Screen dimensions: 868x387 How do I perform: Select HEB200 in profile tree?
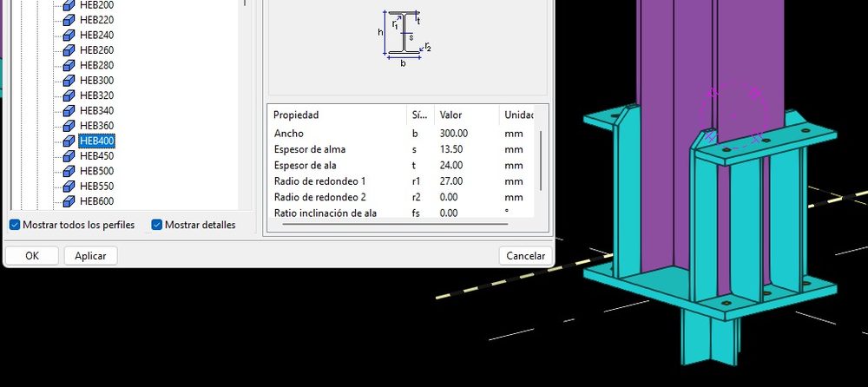[x=97, y=5]
